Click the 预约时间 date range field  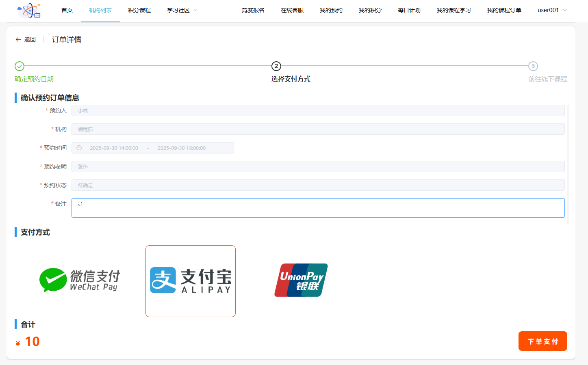pos(153,148)
